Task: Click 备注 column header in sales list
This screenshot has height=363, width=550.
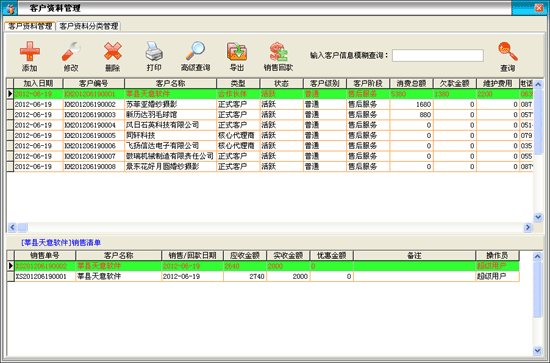Action: (415, 256)
